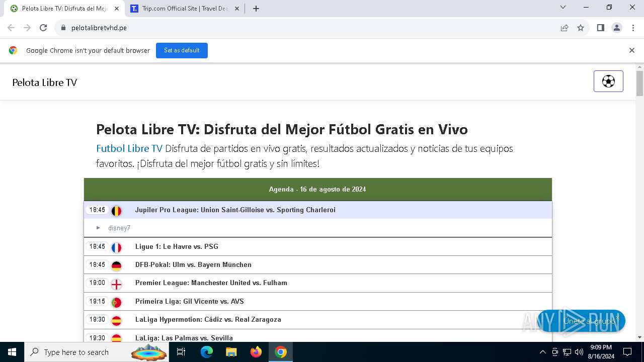The image size is (644, 362).
Task: Click Pelota Libre TV site logo
Action: [45, 82]
